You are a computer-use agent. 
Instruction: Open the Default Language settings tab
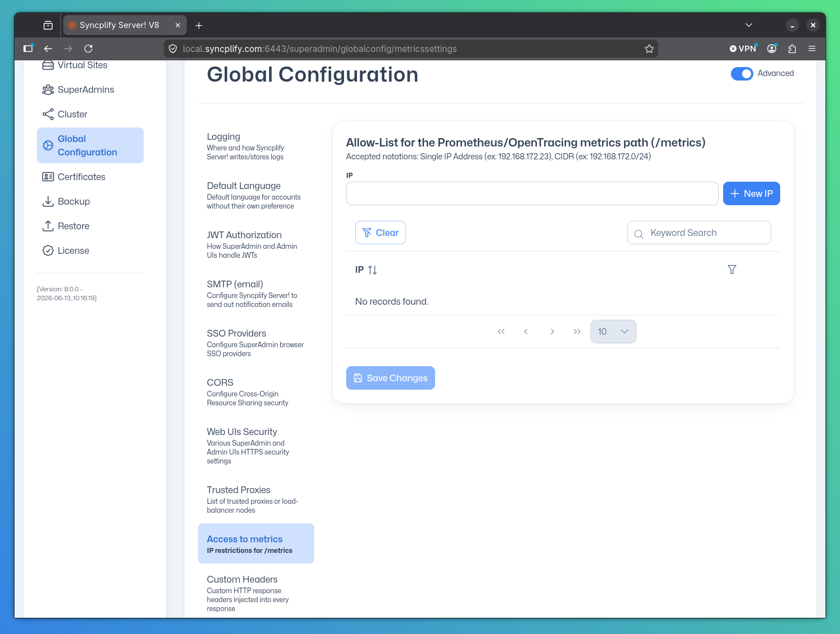256,195
